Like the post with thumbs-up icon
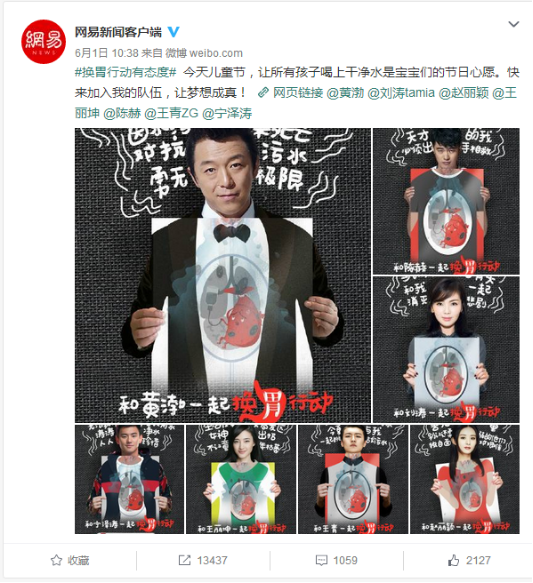 [453, 560]
